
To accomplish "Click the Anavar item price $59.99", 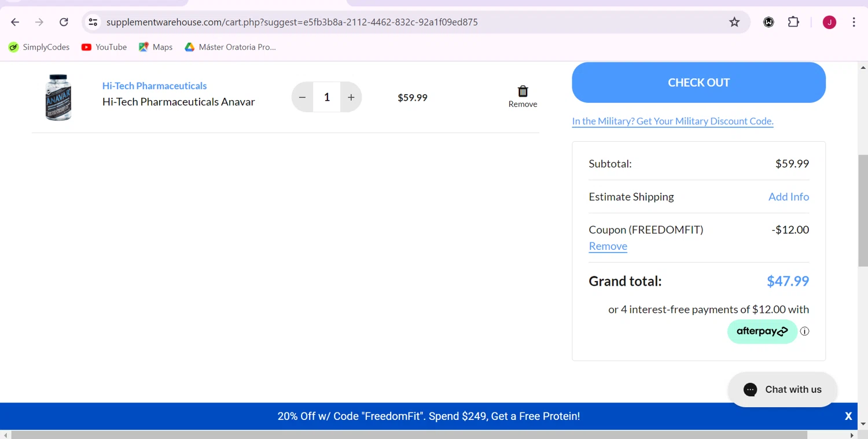I will [413, 98].
